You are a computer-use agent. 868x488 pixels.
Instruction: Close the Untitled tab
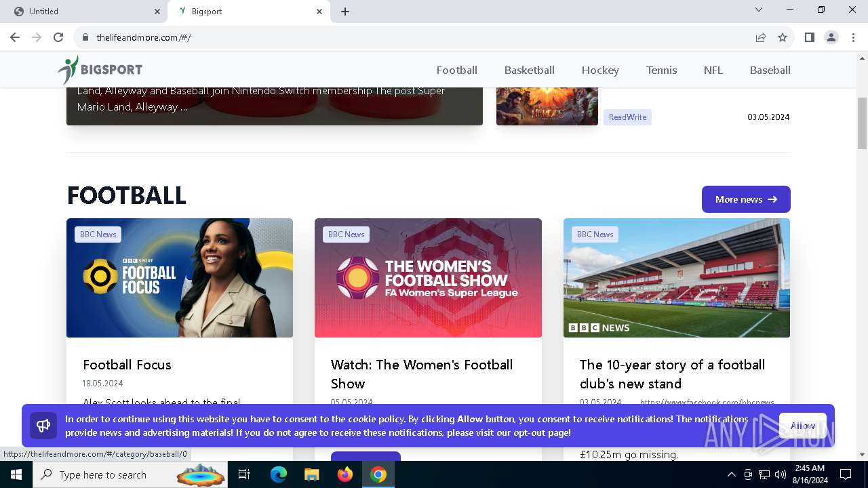[x=157, y=12]
